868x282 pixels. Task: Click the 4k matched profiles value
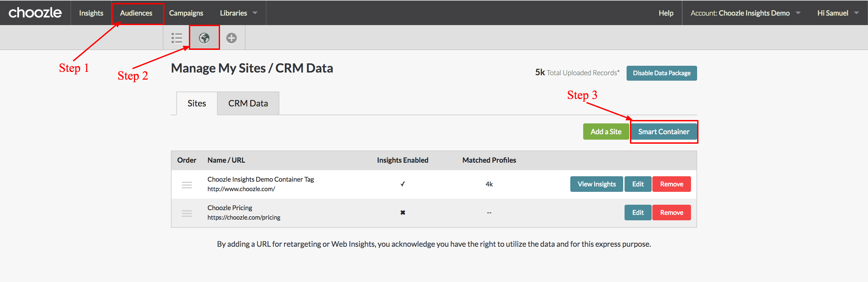[489, 184]
